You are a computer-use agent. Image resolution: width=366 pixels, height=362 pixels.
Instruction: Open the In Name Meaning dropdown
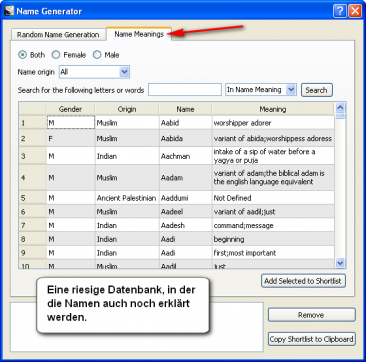tap(261, 90)
